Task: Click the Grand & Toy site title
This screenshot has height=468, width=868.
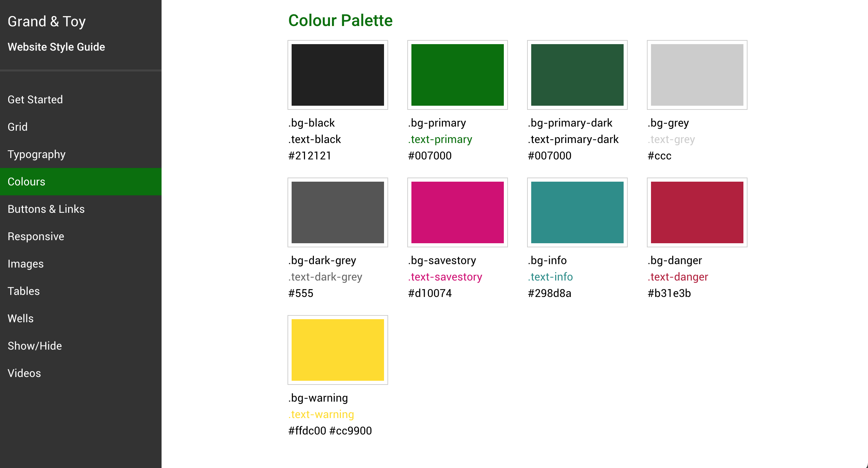Action: (47, 22)
